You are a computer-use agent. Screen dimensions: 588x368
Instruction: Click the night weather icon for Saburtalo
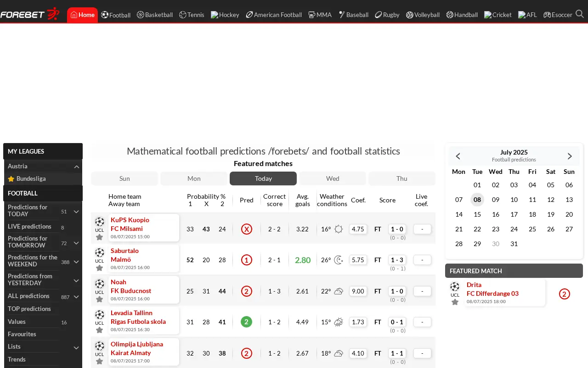(339, 260)
